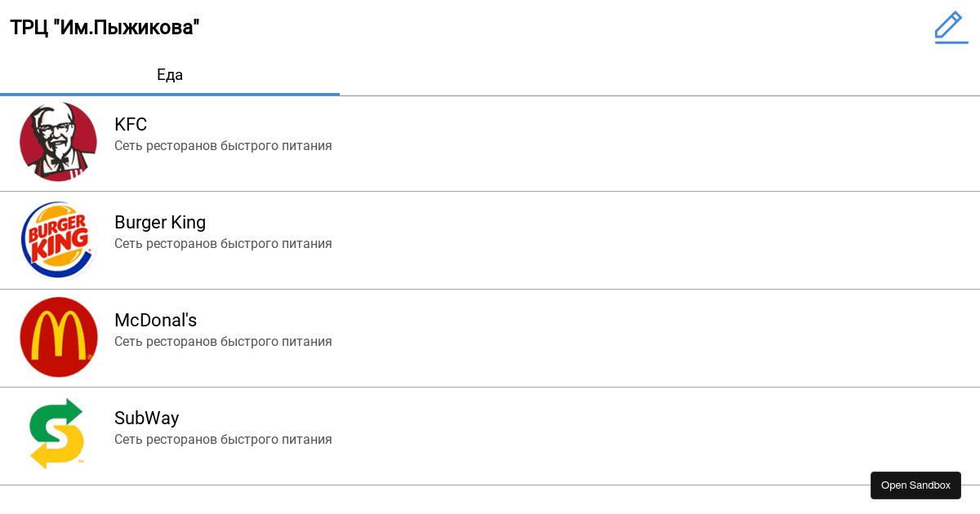Click the description under McDonal's
Image resolution: width=980 pixels, height=514 pixels.
pyautogui.click(x=223, y=342)
